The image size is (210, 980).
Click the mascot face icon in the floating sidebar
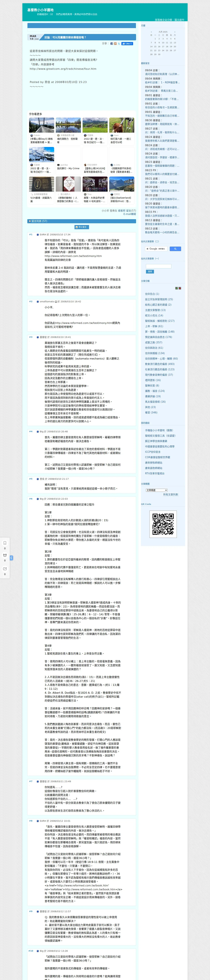coord(5,555)
